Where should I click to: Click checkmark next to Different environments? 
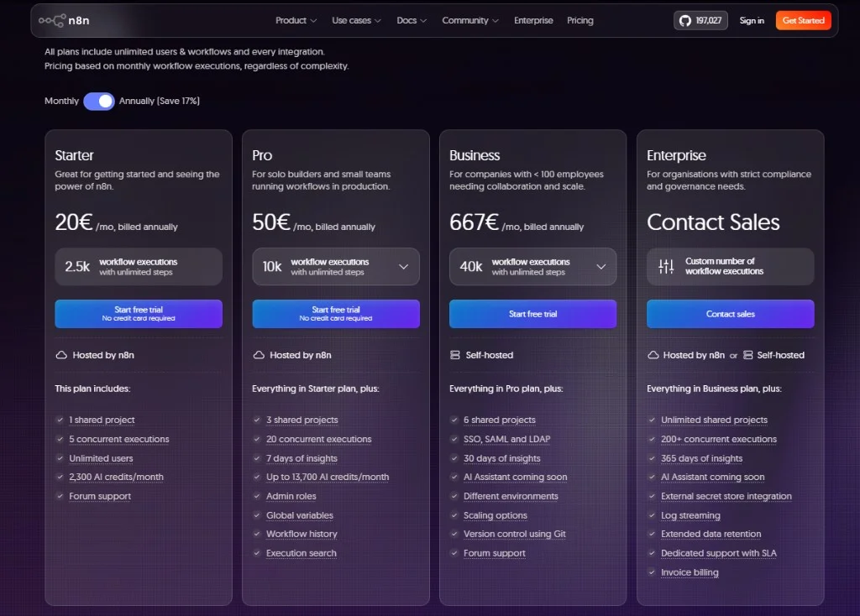click(454, 496)
